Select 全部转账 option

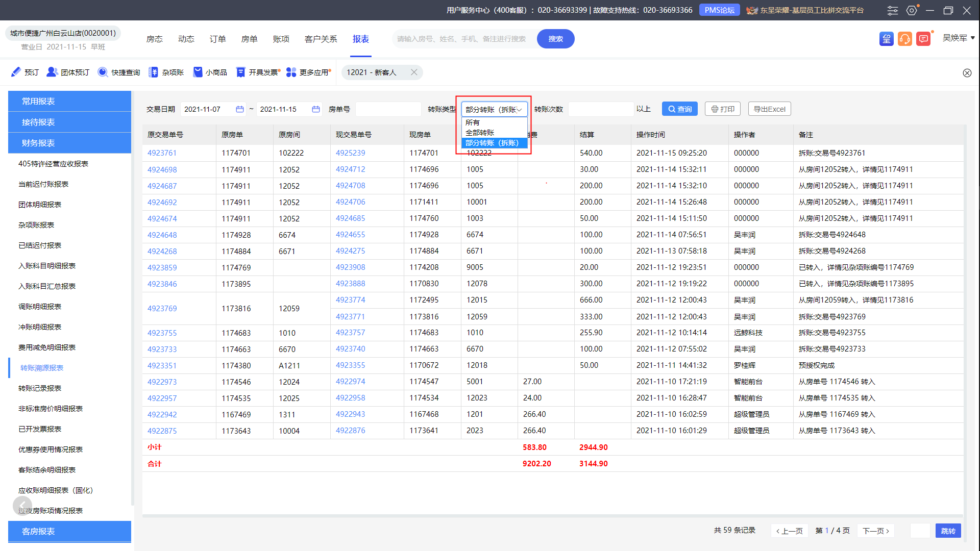(x=494, y=133)
